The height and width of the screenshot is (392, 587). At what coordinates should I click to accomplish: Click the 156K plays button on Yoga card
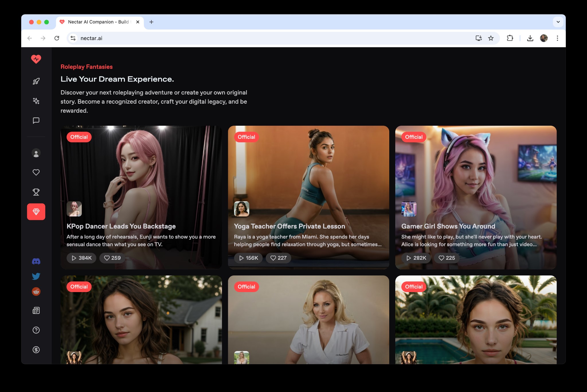(249, 258)
